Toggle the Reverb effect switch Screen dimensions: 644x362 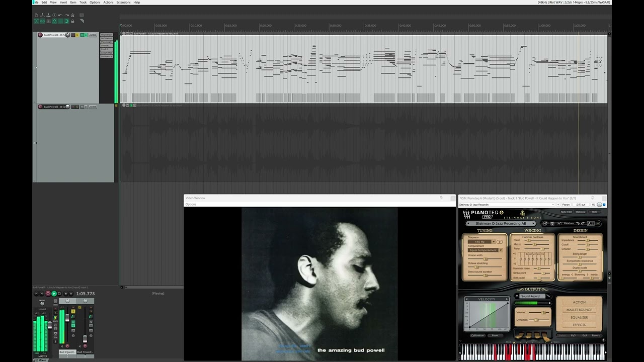tap(596, 335)
